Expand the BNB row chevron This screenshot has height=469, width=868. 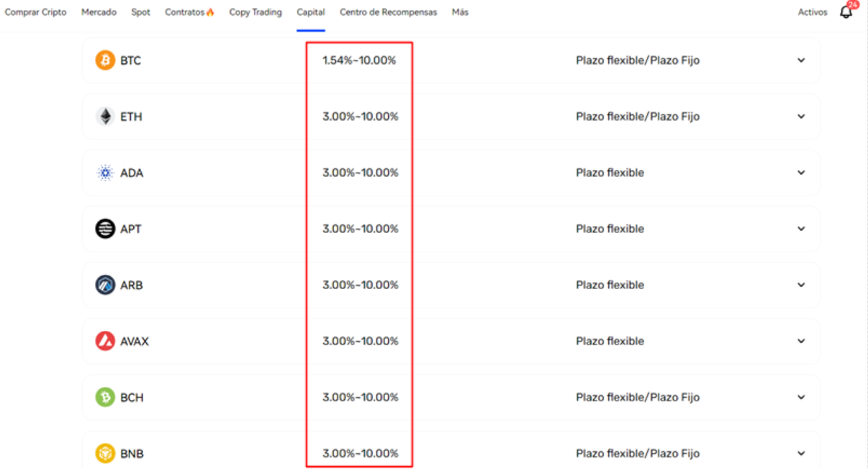point(801,453)
